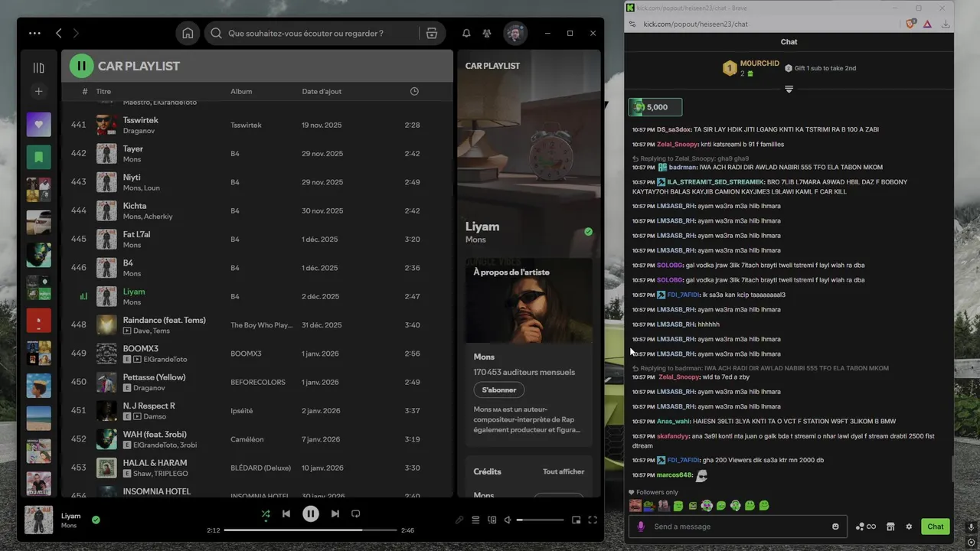Open Brave Rewards triangle icon
Screen dimensions: 980x551
(x=927, y=24)
